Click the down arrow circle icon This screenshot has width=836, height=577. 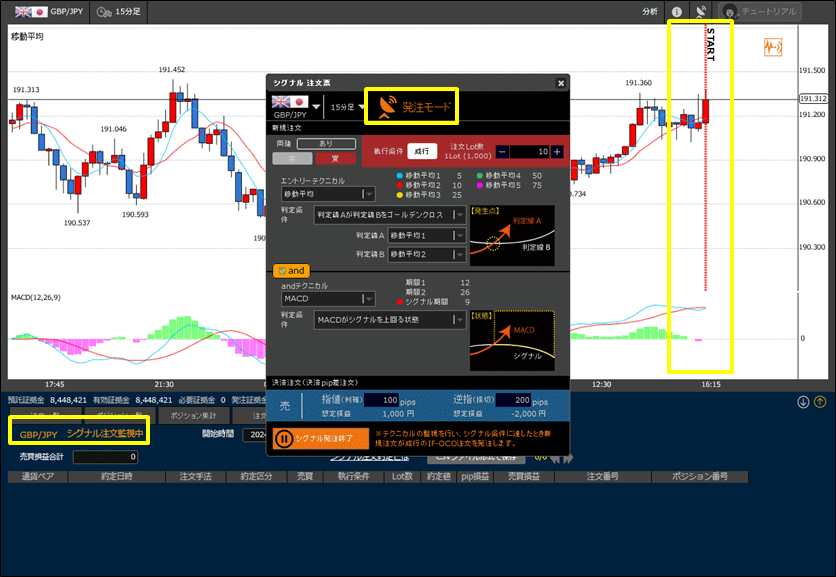click(x=803, y=402)
